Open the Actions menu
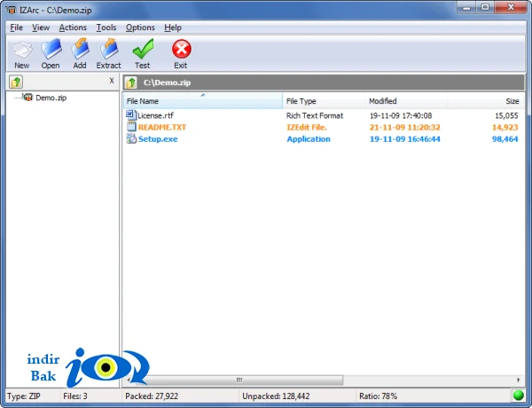 [73, 27]
